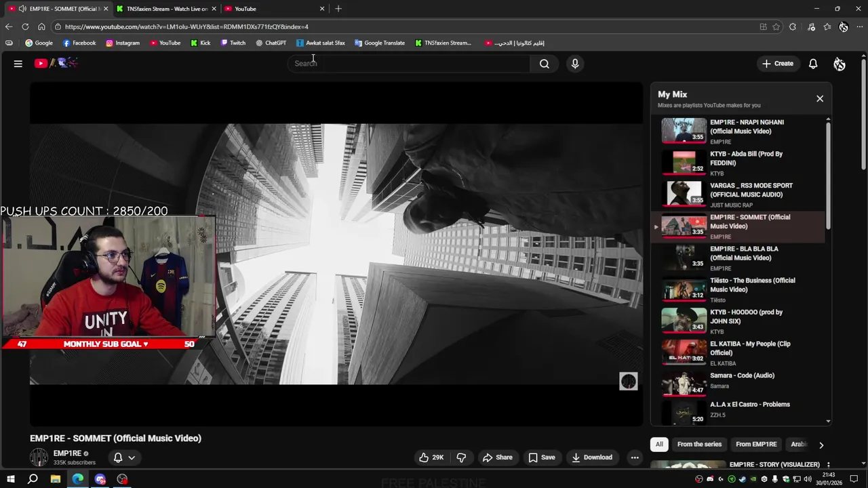Play Tiësto - The Business from the mix
Screen dimensions: 868x488
[738, 289]
